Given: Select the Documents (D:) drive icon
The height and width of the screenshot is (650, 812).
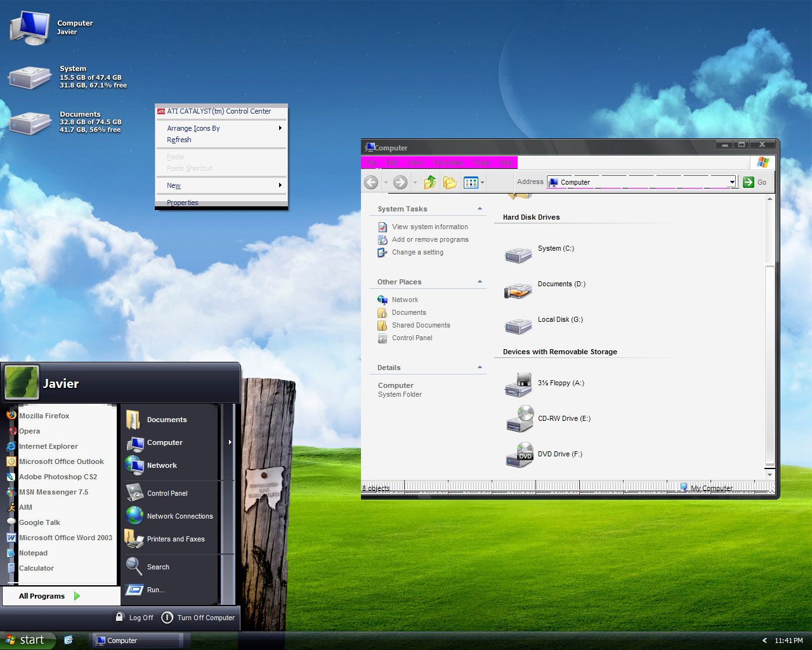Looking at the screenshot, I should pos(518,291).
